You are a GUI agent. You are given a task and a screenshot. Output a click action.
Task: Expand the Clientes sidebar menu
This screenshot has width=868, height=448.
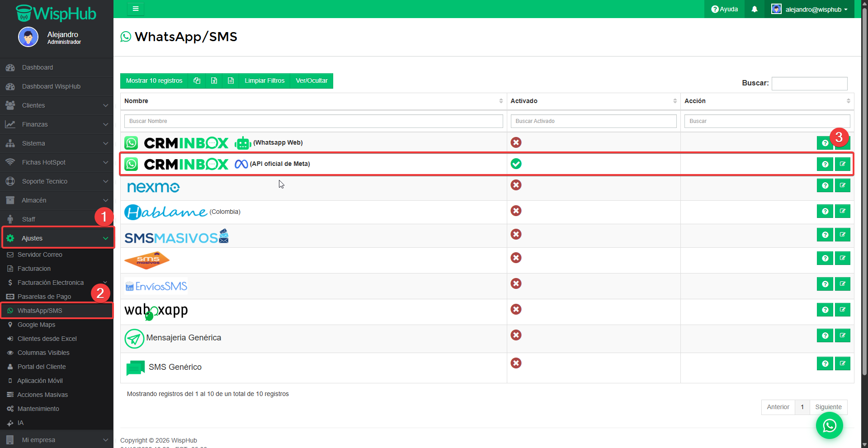coord(57,105)
